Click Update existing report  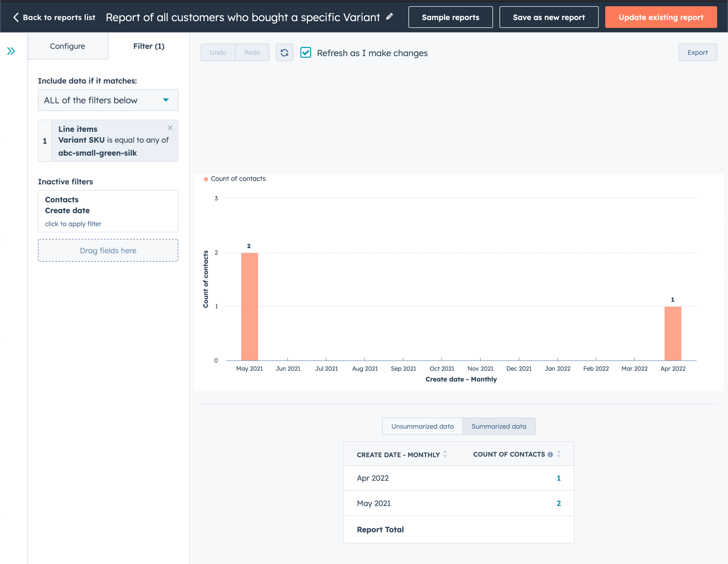point(661,17)
